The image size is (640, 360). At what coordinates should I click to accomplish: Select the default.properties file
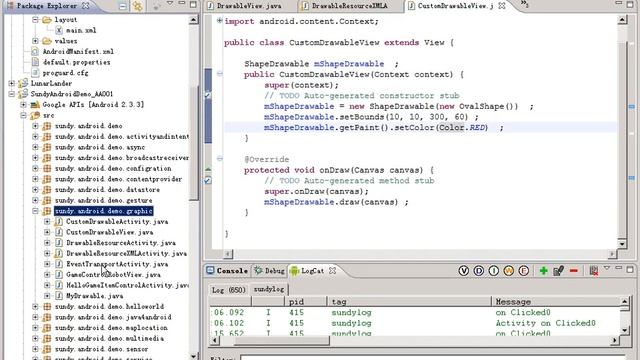tap(76, 62)
